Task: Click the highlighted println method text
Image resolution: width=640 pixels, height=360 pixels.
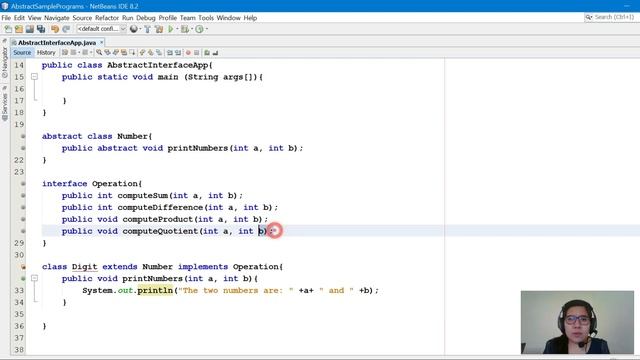Action: (155, 291)
